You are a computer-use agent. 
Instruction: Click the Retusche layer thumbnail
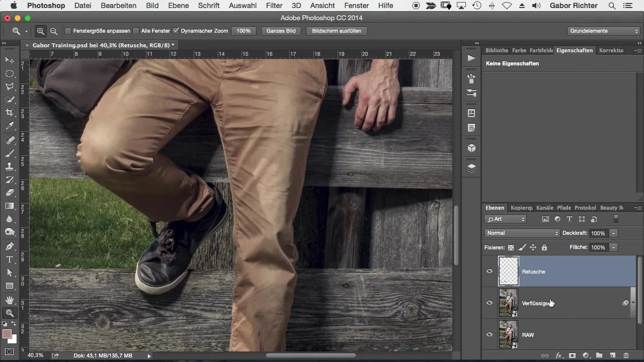pos(508,271)
